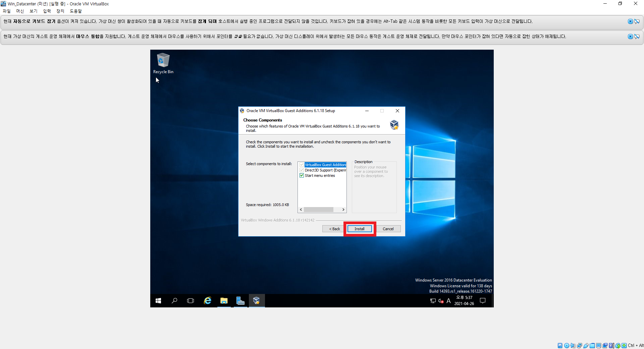
Task: Select the Recycle Bin desktop icon
Action: [163, 63]
